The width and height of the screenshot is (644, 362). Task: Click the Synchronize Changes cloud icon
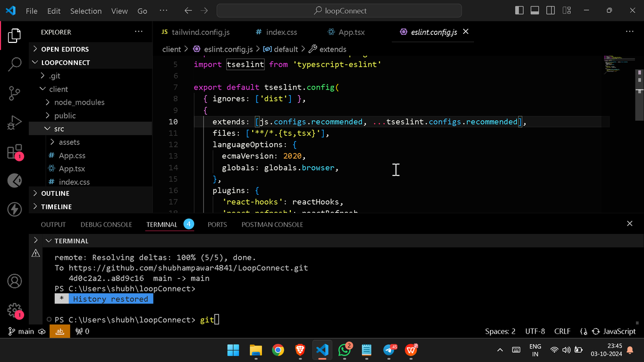pyautogui.click(x=41, y=331)
